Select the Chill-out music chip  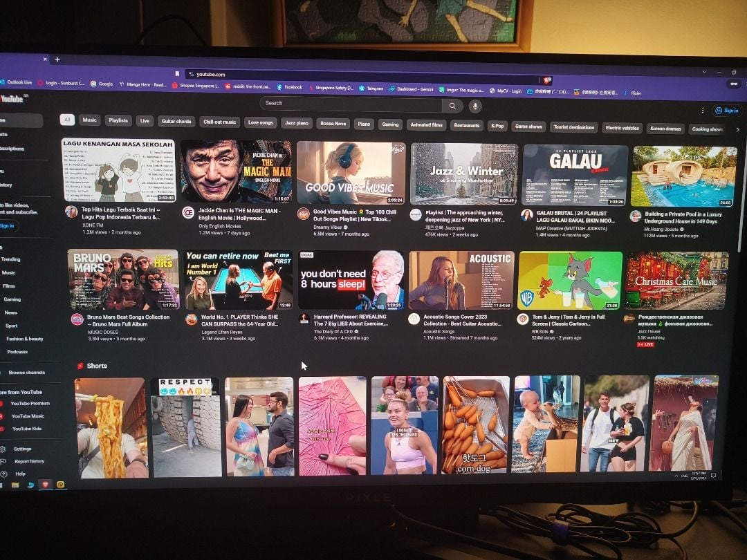220,122
